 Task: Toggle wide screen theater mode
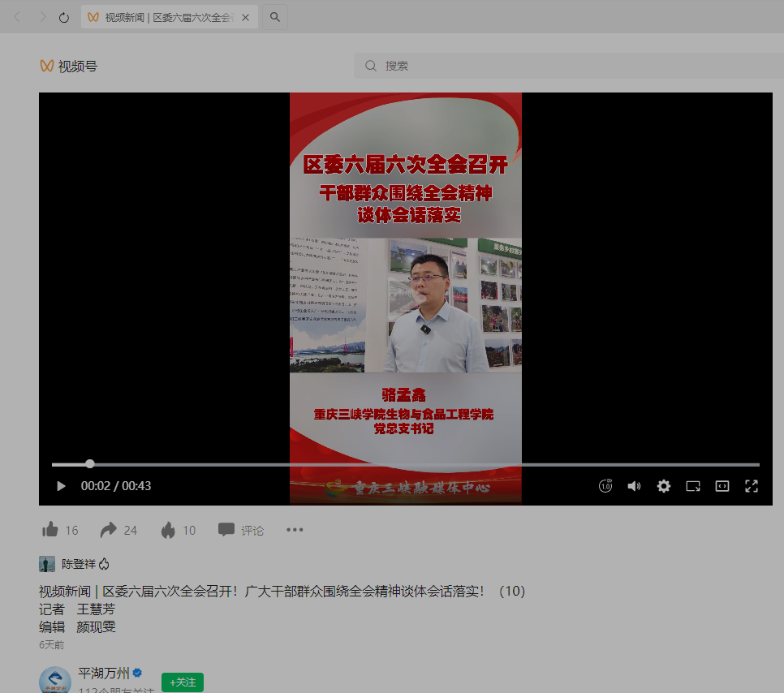click(722, 486)
